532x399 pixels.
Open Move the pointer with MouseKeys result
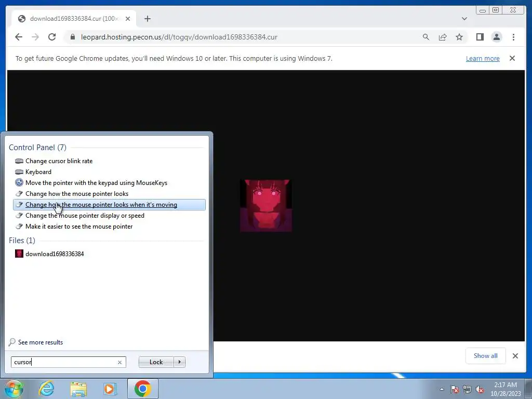coord(109,182)
